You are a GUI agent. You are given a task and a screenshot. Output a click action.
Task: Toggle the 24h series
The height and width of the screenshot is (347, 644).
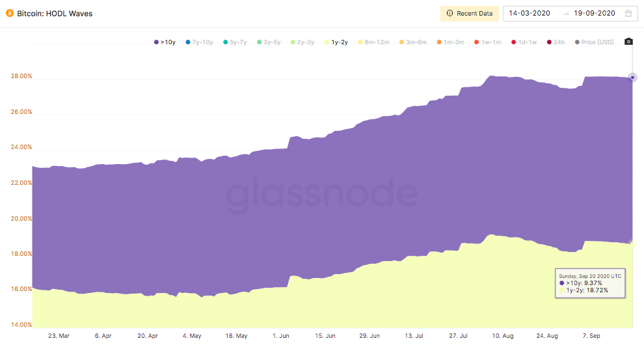click(556, 42)
